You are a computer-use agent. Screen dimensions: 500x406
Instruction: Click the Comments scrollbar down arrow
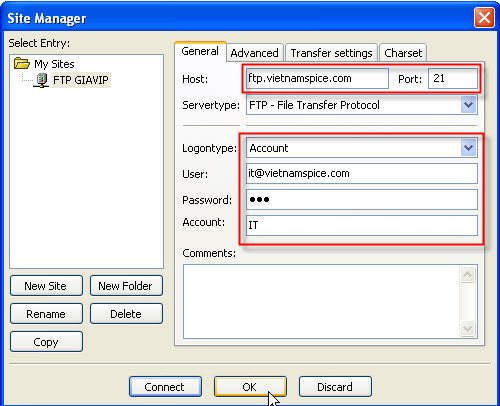tap(467, 329)
